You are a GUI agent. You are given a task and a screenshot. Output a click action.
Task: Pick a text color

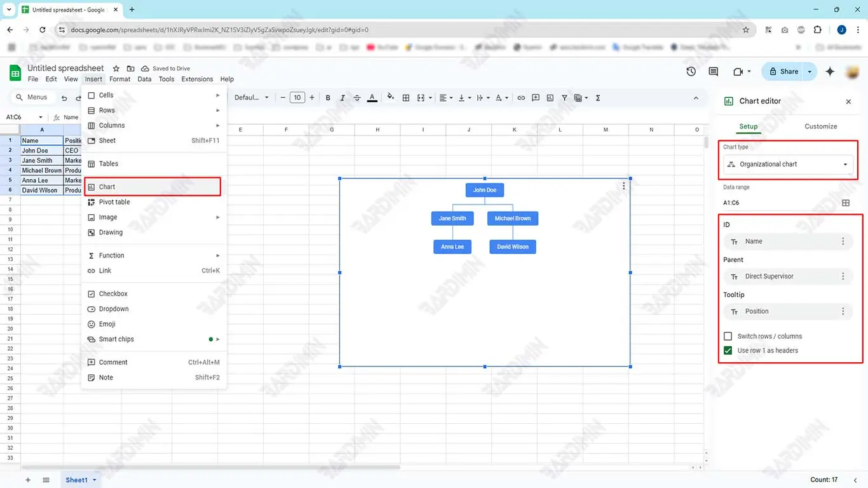point(372,98)
